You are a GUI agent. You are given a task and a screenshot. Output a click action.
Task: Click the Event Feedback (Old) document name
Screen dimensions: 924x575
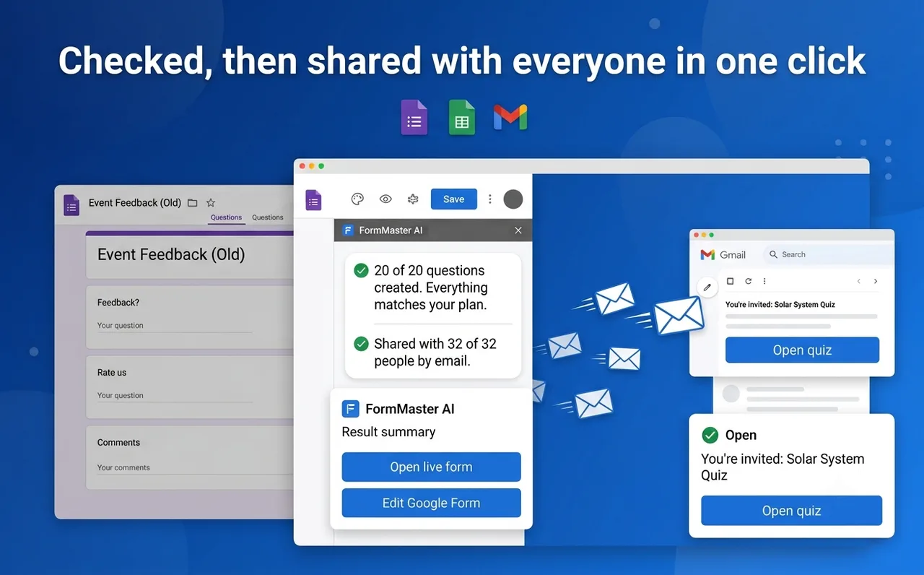[x=135, y=203]
